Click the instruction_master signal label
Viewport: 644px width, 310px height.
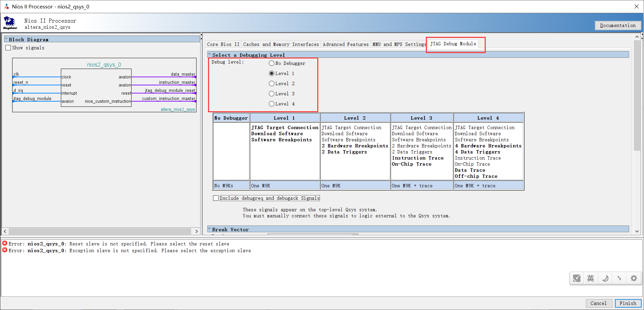click(x=177, y=82)
